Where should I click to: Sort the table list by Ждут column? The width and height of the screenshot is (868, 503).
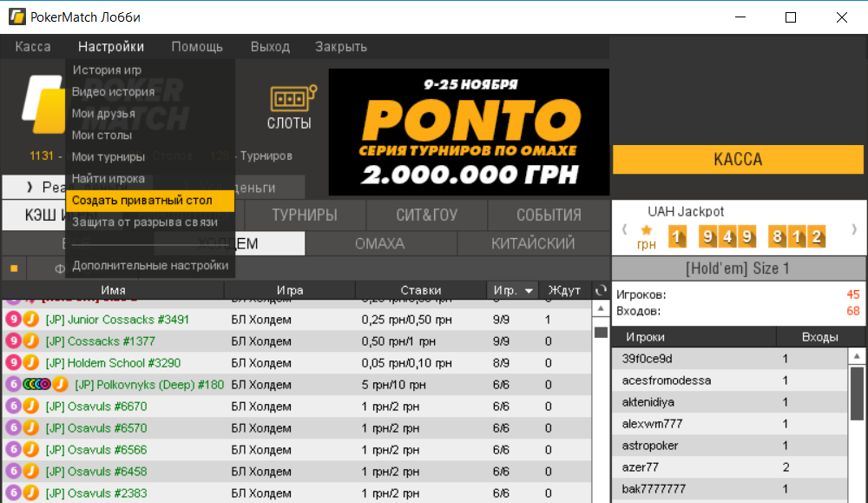point(564,289)
